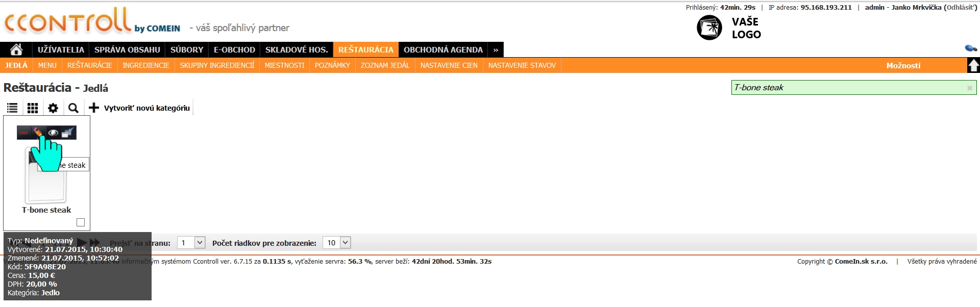Click the up arrow icon beside Možnosti
Image resolution: width=980 pixels, height=307 pixels.
pos(973,65)
